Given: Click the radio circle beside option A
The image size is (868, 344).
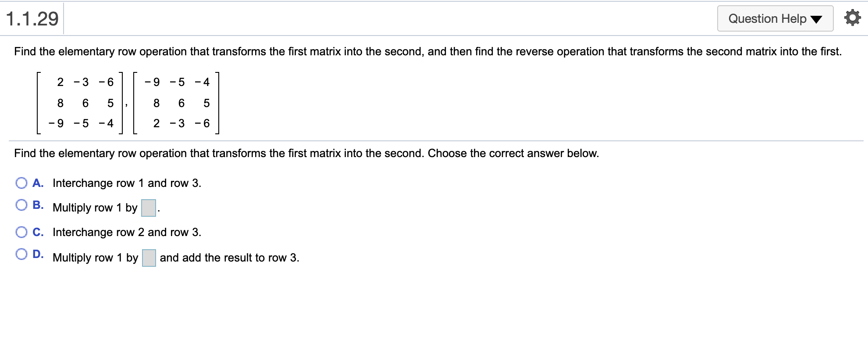Looking at the screenshot, I should coord(21,183).
